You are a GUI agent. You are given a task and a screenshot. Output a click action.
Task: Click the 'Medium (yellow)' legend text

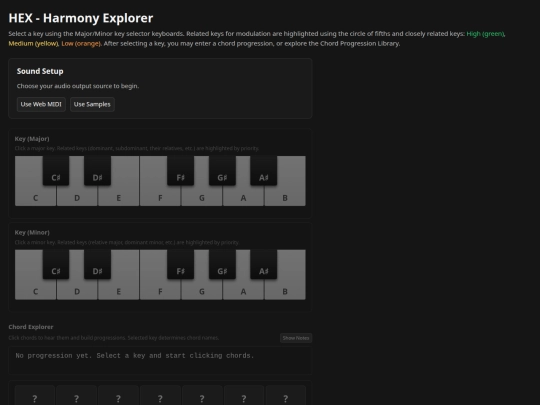(33, 43)
